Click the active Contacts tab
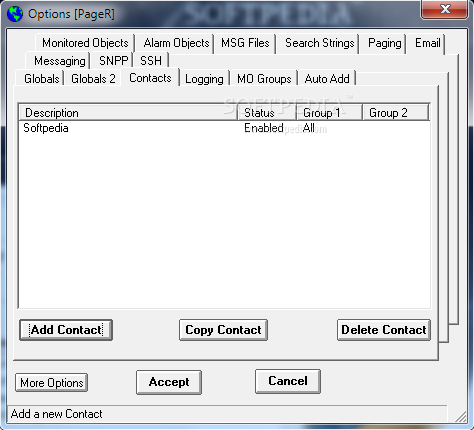Image resolution: width=474 pixels, height=430 pixels. 150,78
